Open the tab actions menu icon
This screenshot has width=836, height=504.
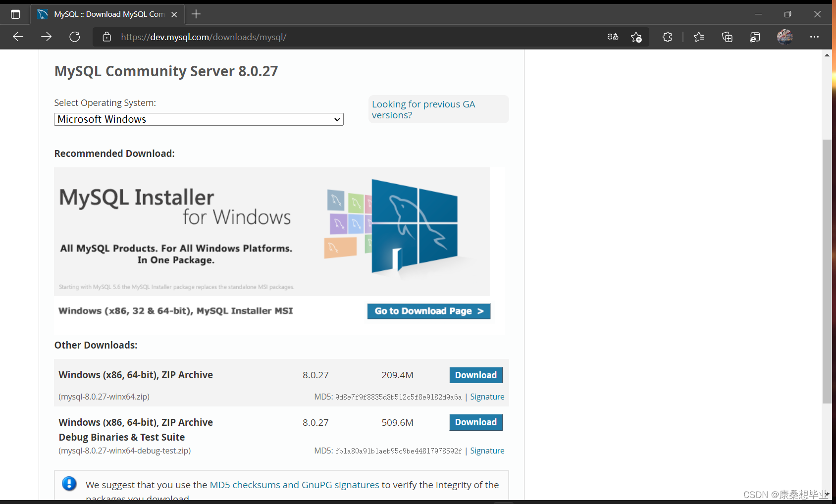pos(15,14)
